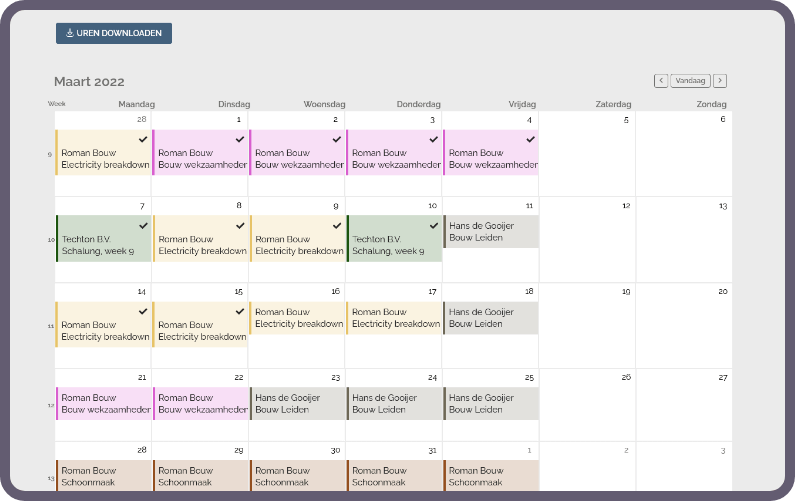
Task: Select day number 6 on Sunday
Action: click(x=722, y=119)
